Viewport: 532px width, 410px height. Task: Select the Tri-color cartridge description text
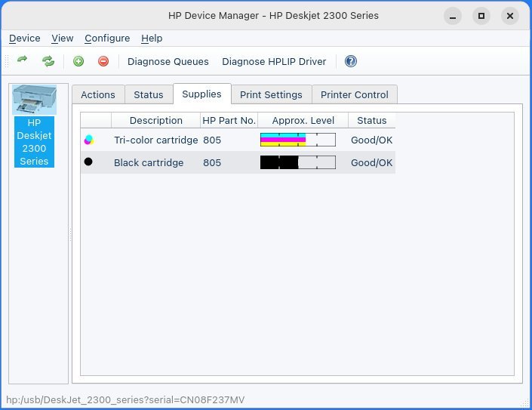pos(156,140)
